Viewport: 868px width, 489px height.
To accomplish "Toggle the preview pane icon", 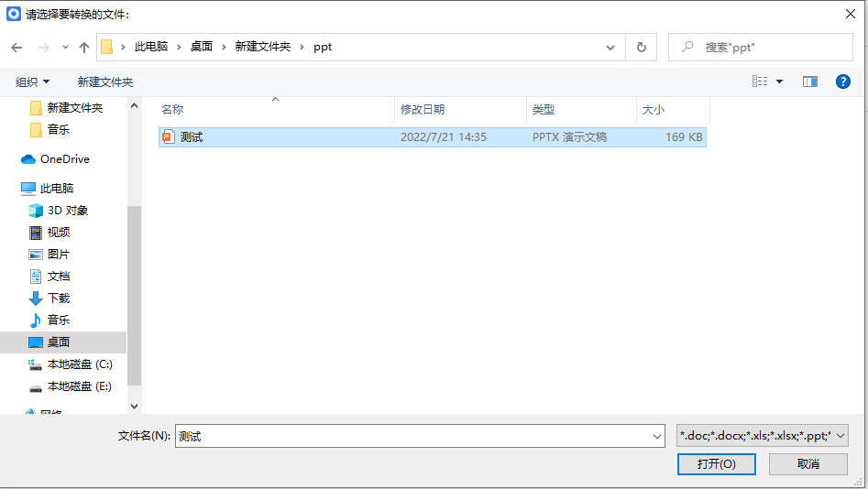I will click(x=810, y=81).
